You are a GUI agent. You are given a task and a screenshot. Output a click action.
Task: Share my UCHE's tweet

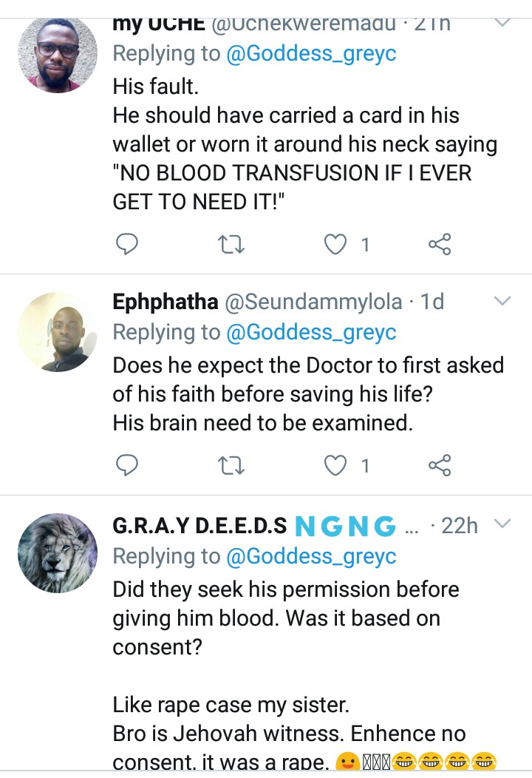(x=440, y=243)
